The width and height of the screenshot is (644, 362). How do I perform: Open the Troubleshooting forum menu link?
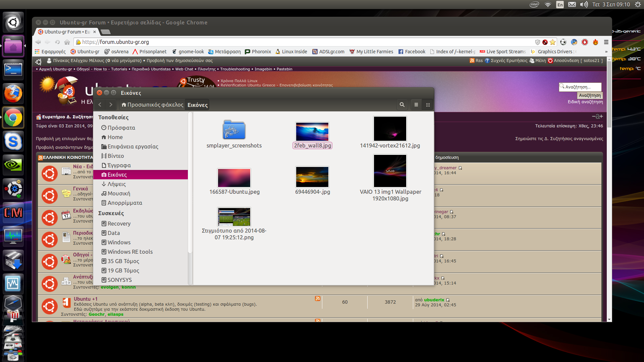[235, 69]
